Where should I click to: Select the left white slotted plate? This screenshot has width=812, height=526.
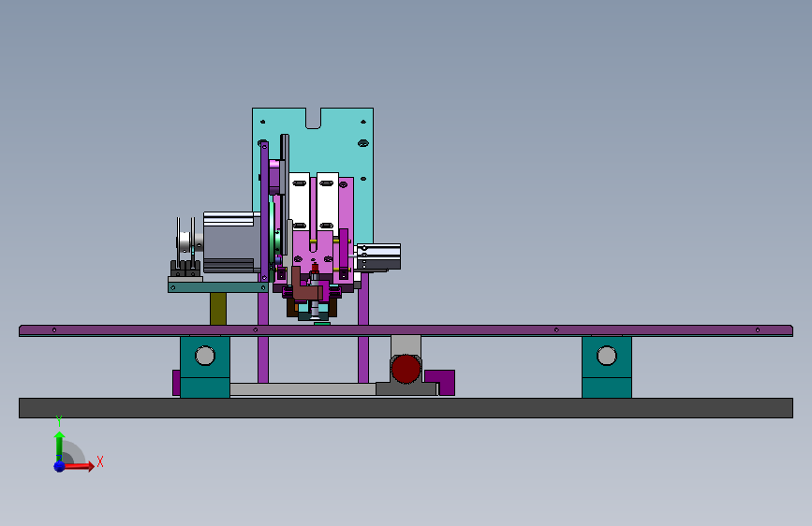point(300,202)
